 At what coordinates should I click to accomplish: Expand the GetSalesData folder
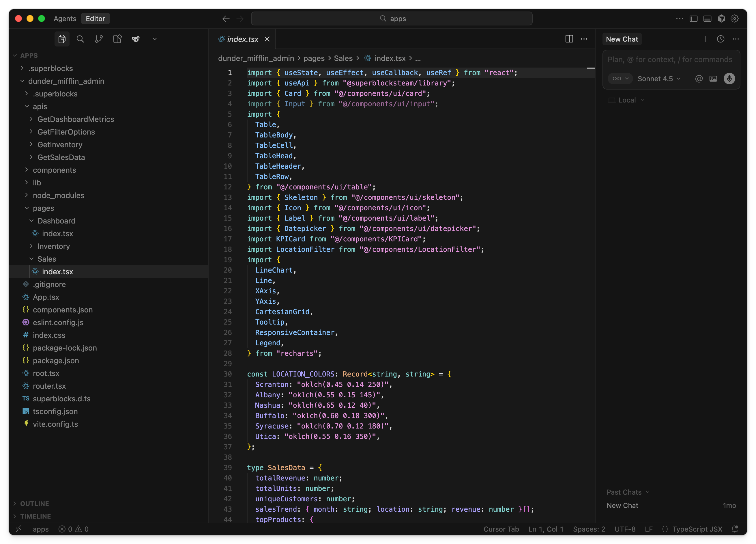pos(61,157)
